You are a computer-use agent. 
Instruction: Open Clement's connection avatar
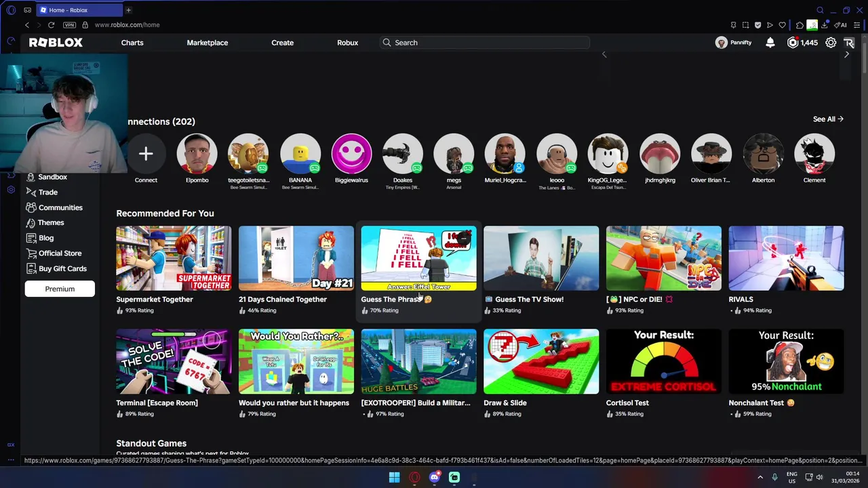tap(814, 154)
